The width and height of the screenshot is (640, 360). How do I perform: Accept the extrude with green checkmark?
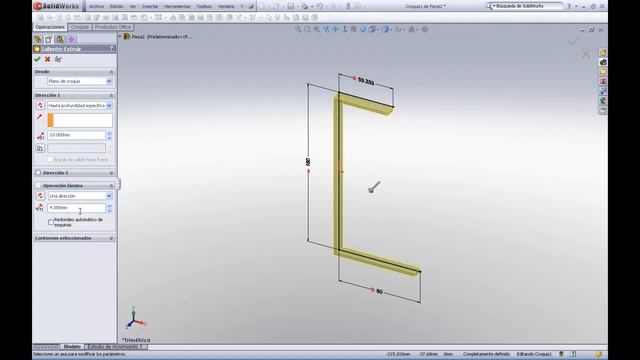click(x=38, y=59)
